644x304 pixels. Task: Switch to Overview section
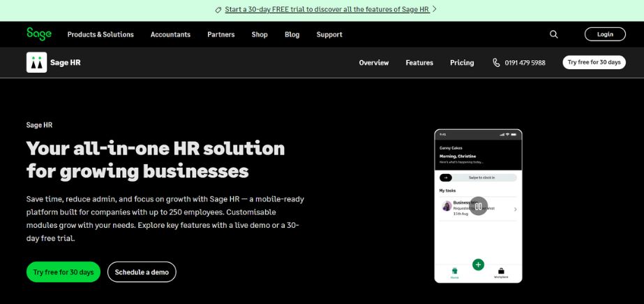click(x=374, y=62)
